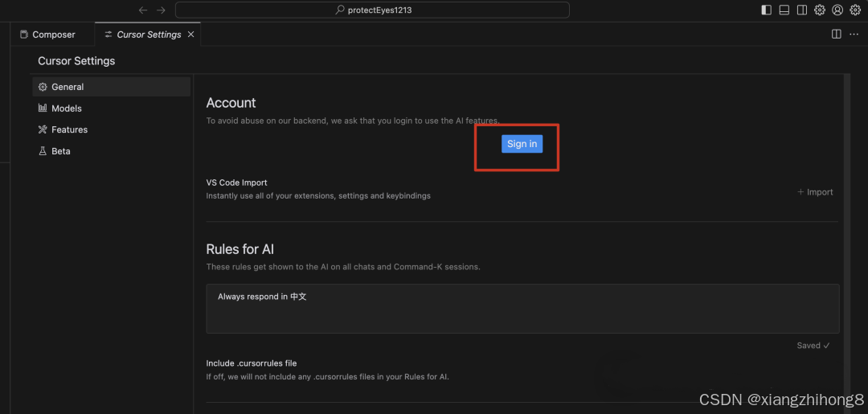
Task: Click the protectEyes1213 search box
Action: click(372, 10)
